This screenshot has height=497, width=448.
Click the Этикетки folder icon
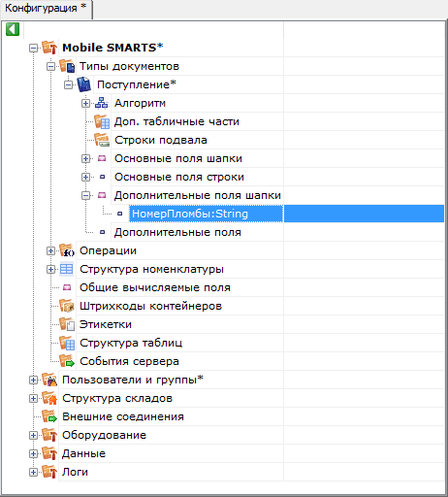tap(67, 324)
